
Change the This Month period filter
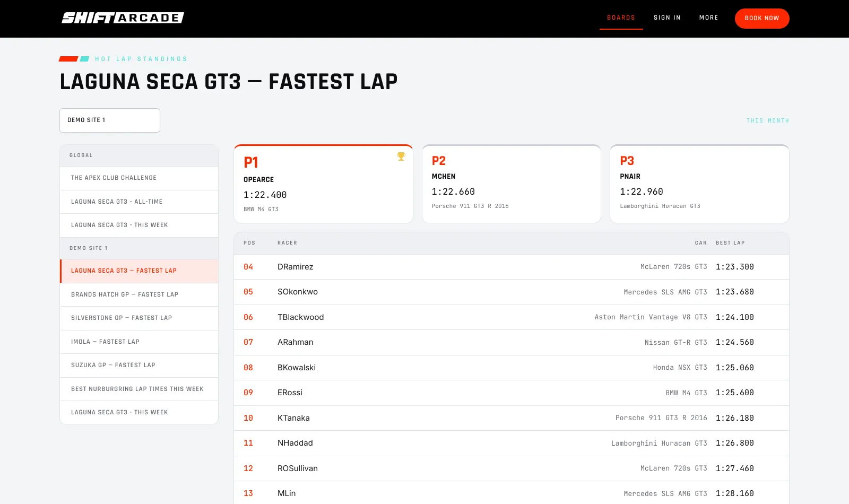coord(767,121)
